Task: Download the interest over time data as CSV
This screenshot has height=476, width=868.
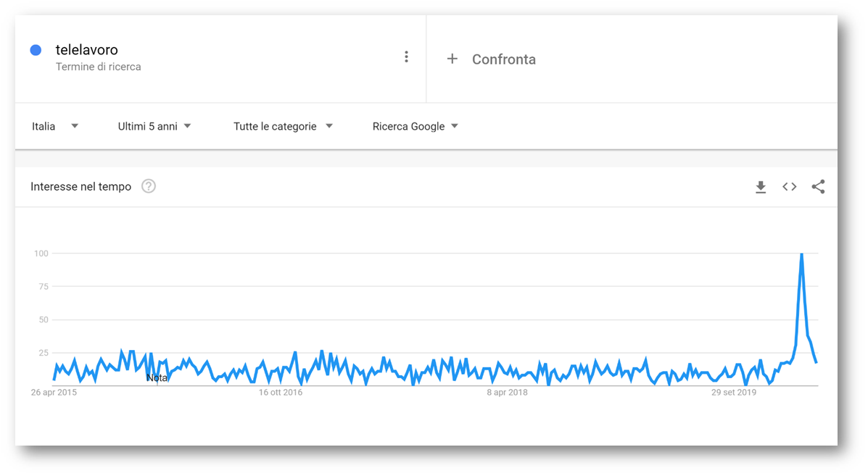Action: (761, 187)
